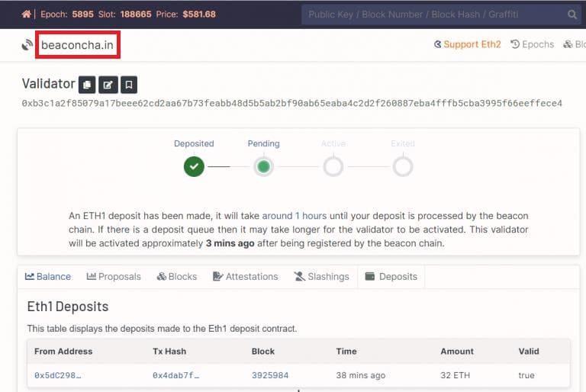The image size is (586, 392).
Task: Switch to the Slashings tab
Action: (x=321, y=277)
